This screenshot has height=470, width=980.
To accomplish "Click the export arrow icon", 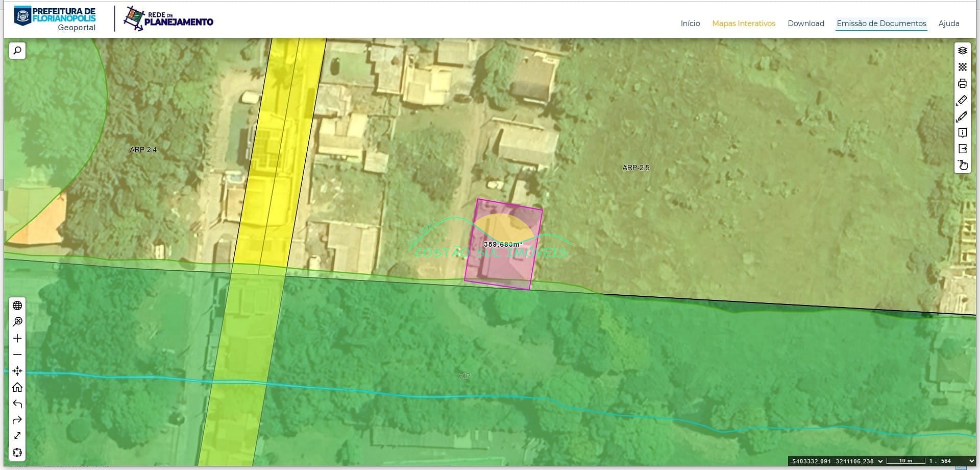I will [x=962, y=149].
